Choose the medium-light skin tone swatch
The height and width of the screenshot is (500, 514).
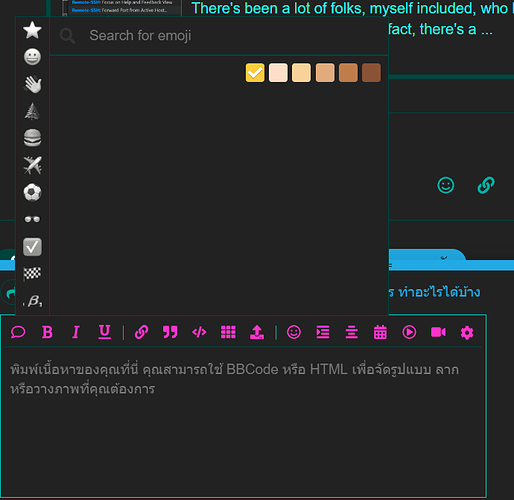301,73
